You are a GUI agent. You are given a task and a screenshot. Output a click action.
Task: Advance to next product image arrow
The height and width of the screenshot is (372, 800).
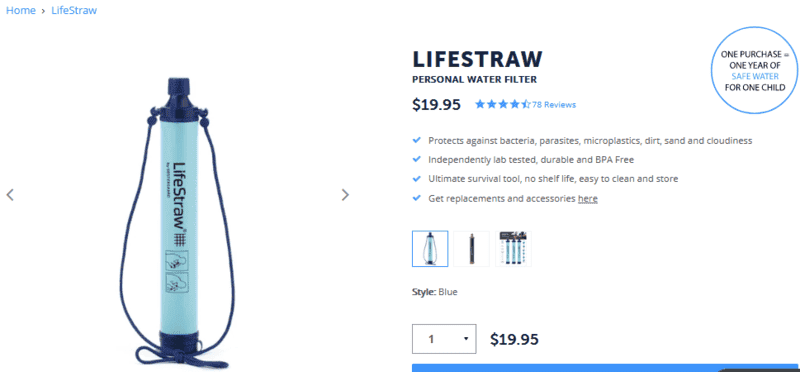[345, 195]
